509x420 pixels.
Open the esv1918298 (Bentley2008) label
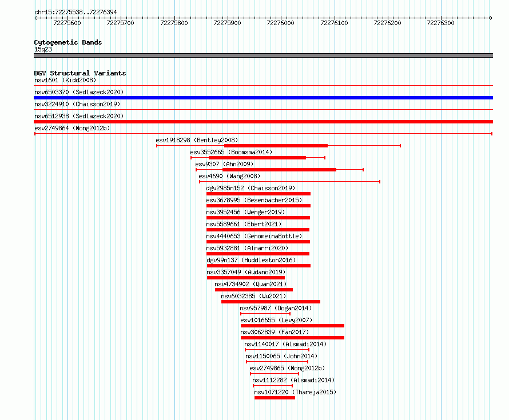tap(197, 140)
